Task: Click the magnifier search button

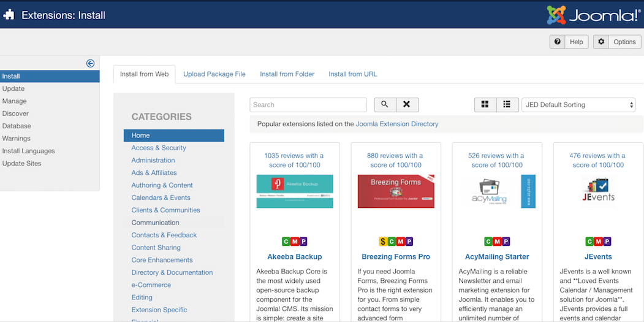Action: (385, 104)
